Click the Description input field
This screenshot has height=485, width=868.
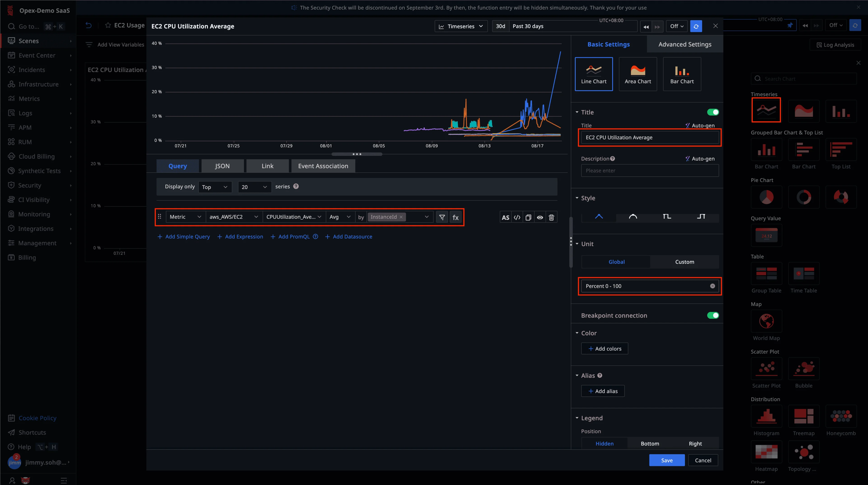click(x=649, y=171)
